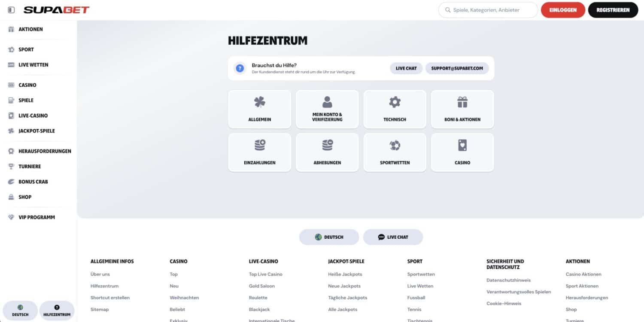Open Mein Konto & Verifizierung help category
644x322 pixels.
tap(327, 109)
